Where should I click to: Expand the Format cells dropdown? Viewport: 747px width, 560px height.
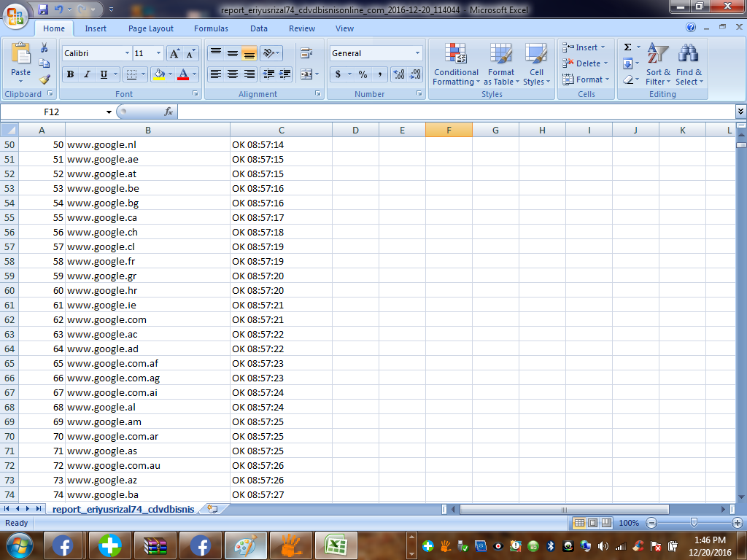607,79
